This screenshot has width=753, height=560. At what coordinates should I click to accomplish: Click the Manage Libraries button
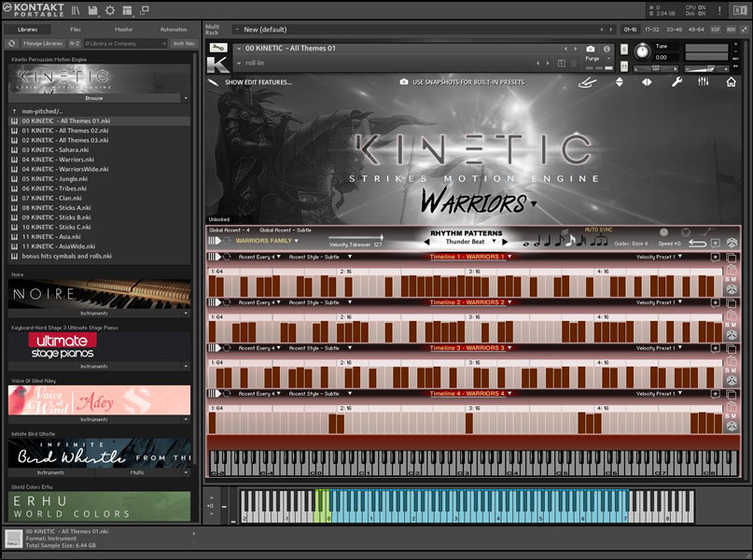pyautogui.click(x=42, y=44)
